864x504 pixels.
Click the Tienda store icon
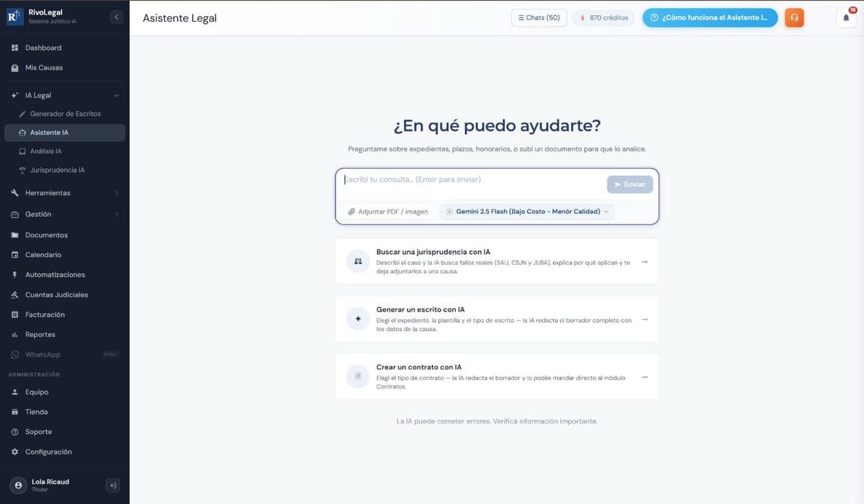coord(15,412)
